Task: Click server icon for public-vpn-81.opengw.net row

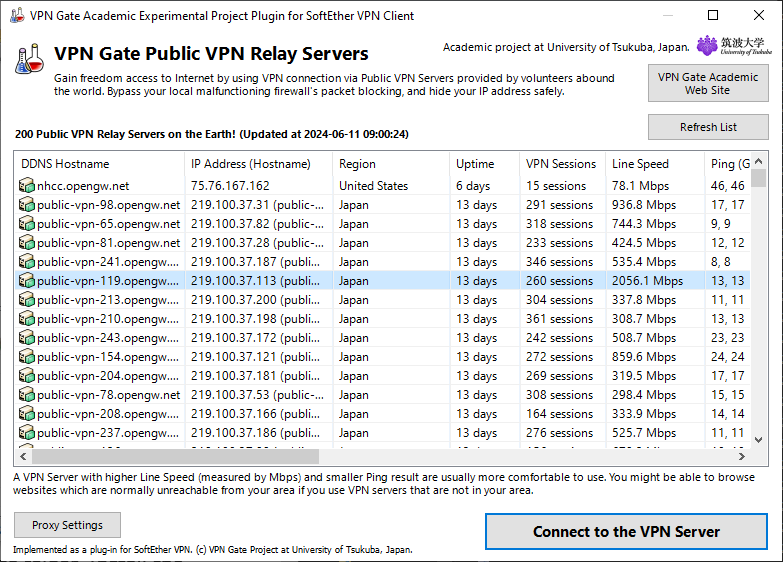Action: 26,243
